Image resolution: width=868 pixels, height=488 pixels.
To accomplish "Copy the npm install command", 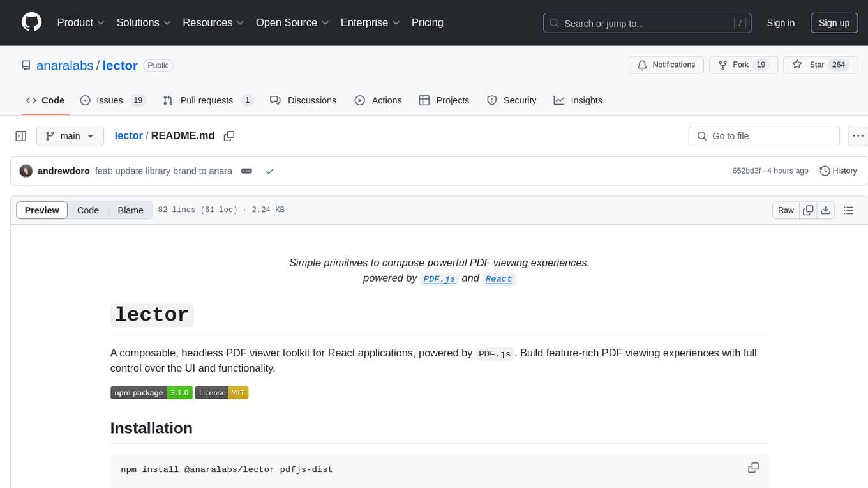I will [x=753, y=468].
